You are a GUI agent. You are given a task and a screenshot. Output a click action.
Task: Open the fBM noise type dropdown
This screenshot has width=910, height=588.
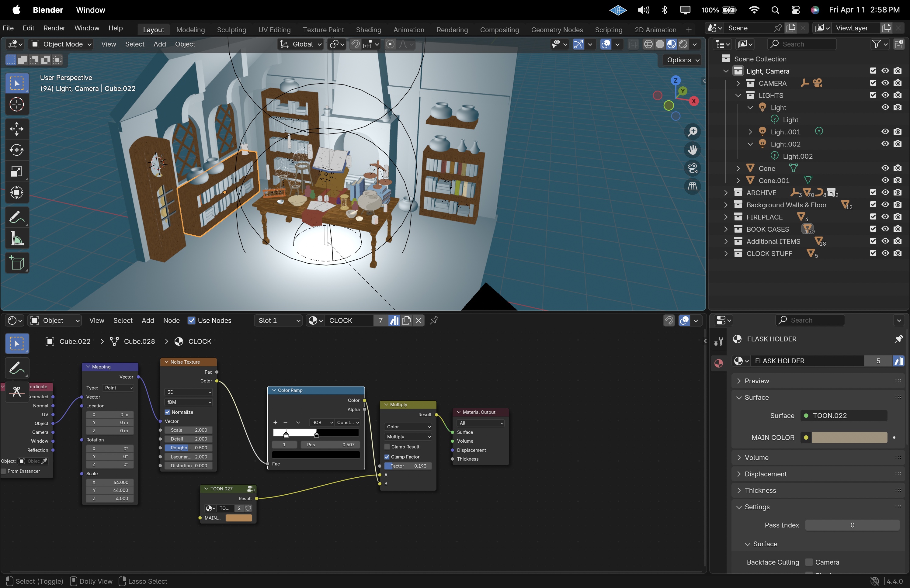click(189, 402)
